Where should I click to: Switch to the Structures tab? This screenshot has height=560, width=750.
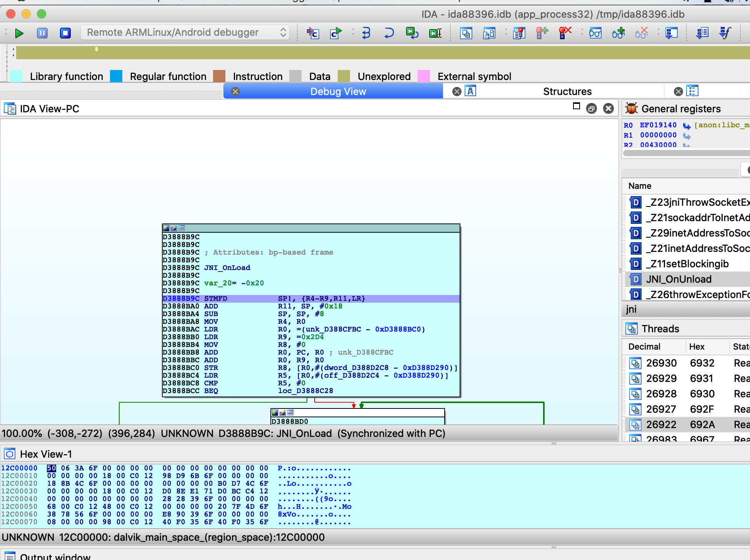click(567, 92)
